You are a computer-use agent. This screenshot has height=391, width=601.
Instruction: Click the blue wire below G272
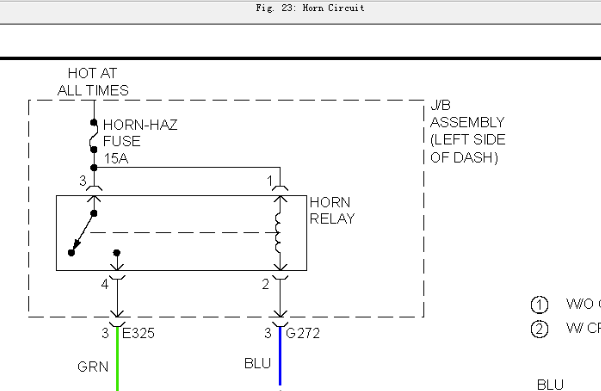click(280, 356)
